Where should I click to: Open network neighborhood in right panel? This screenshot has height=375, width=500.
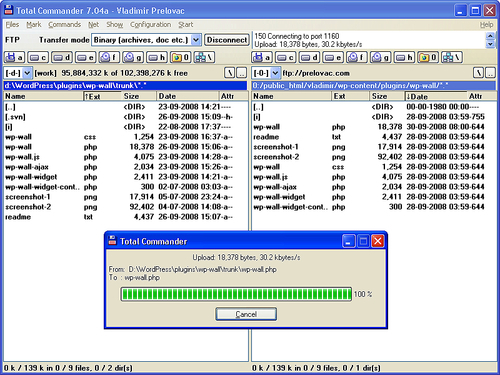click(x=452, y=57)
